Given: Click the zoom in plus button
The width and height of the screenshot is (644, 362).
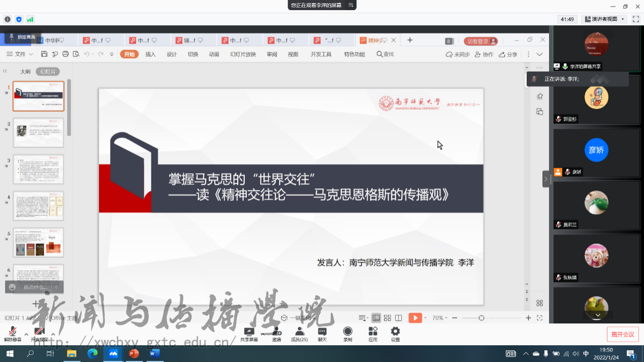Looking at the screenshot, I should (x=528, y=318).
